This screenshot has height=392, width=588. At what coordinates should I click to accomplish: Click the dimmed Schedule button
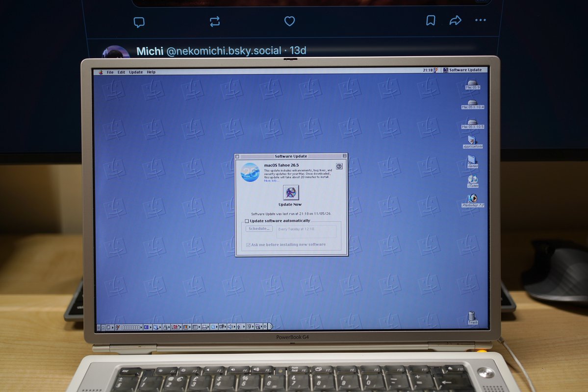(x=259, y=229)
